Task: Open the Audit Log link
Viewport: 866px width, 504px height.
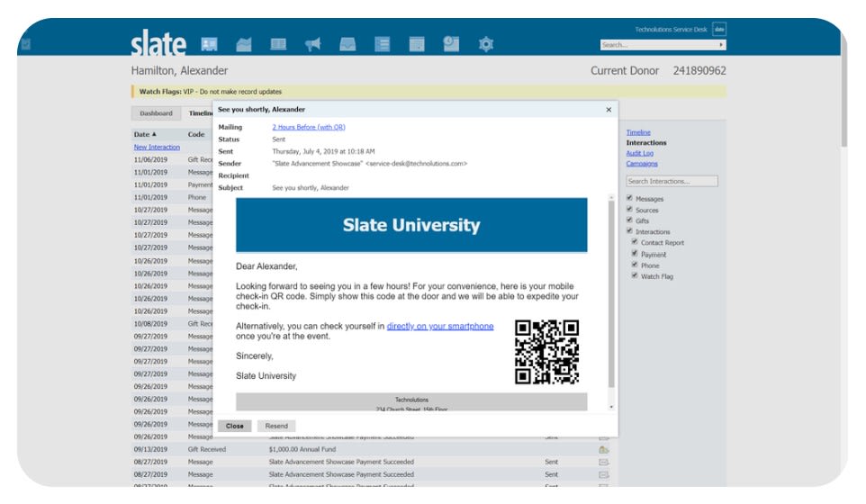Action: pyautogui.click(x=639, y=153)
